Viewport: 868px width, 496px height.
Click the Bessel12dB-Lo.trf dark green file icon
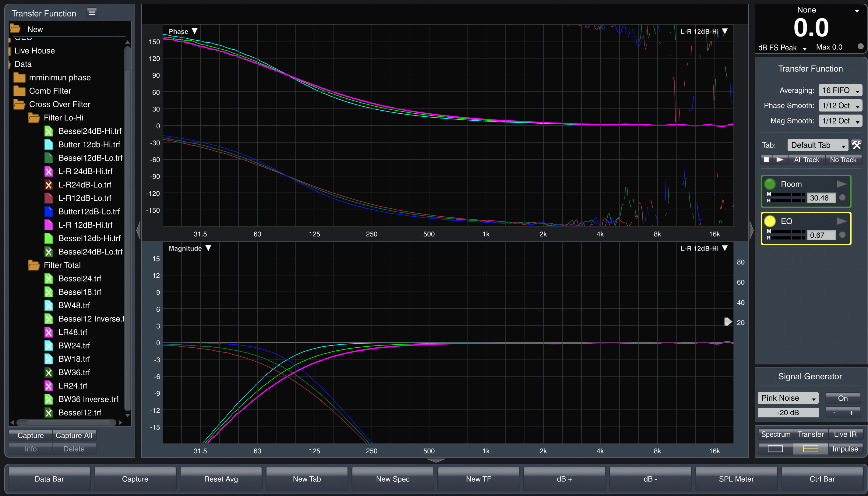pyautogui.click(x=49, y=158)
